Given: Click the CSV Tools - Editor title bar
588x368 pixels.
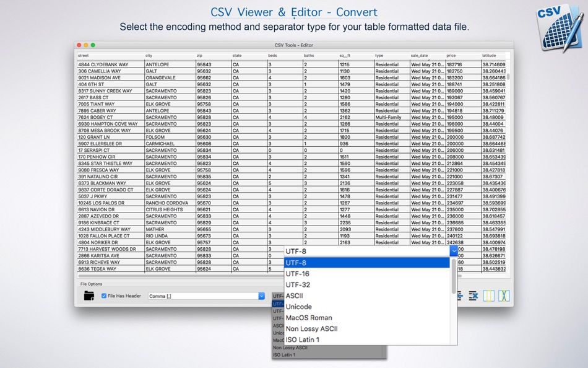Looking at the screenshot, I should coord(293,45).
